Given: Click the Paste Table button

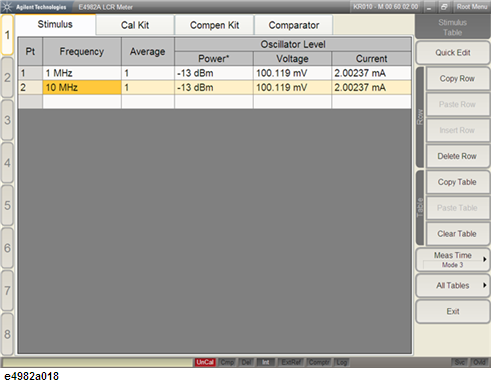Looking at the screenshot, I should [x=457, y=208].
